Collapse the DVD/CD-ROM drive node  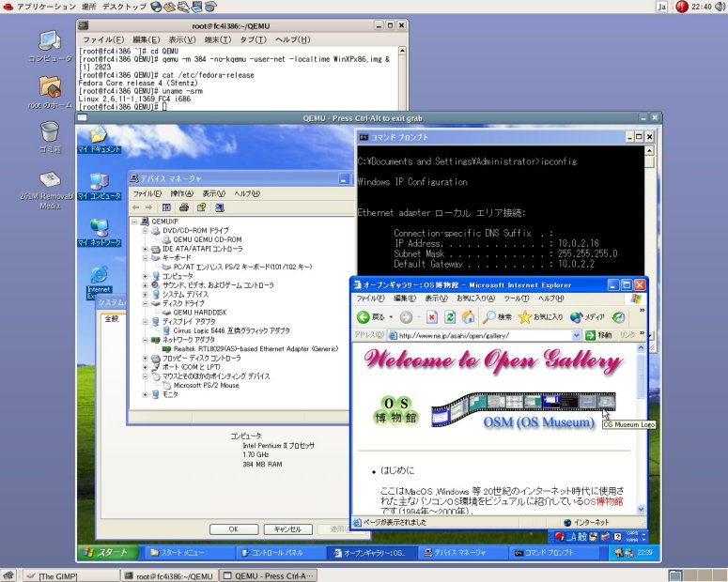point(145,230)
